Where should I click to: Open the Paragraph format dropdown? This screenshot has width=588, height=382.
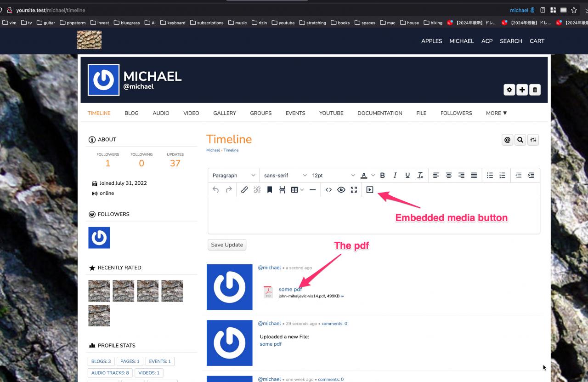[x=233, y=176]
